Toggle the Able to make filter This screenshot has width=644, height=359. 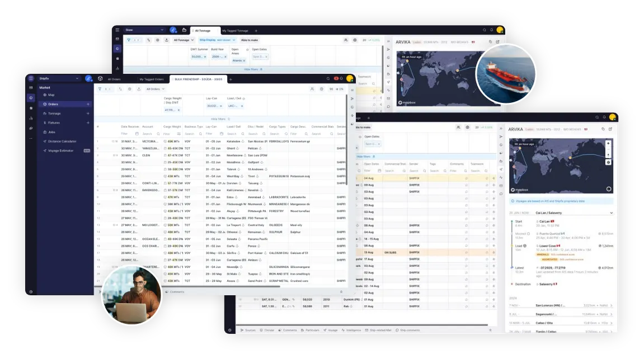pos(249,40)
